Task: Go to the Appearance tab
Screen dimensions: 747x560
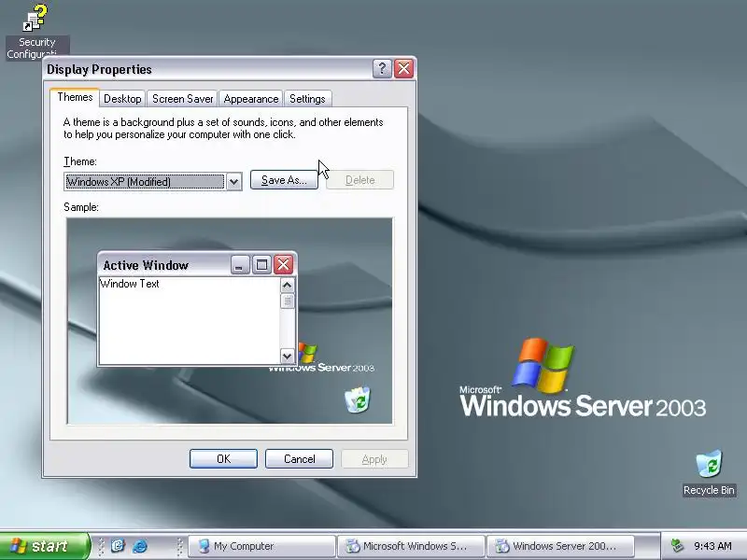Action: [251, 99]
